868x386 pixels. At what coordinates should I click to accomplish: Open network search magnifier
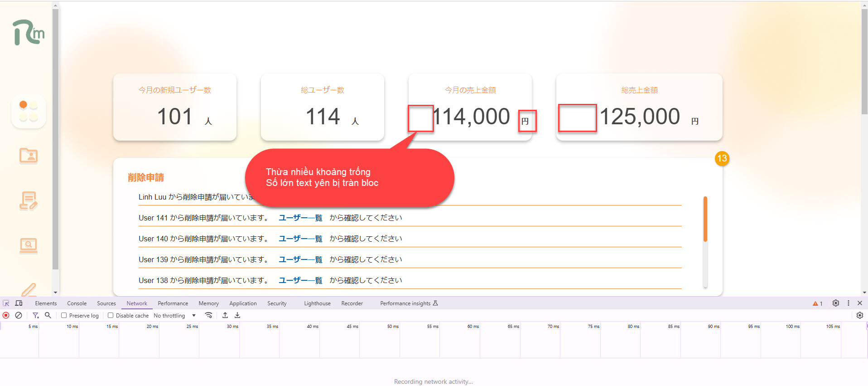click(x=48, y=315)
